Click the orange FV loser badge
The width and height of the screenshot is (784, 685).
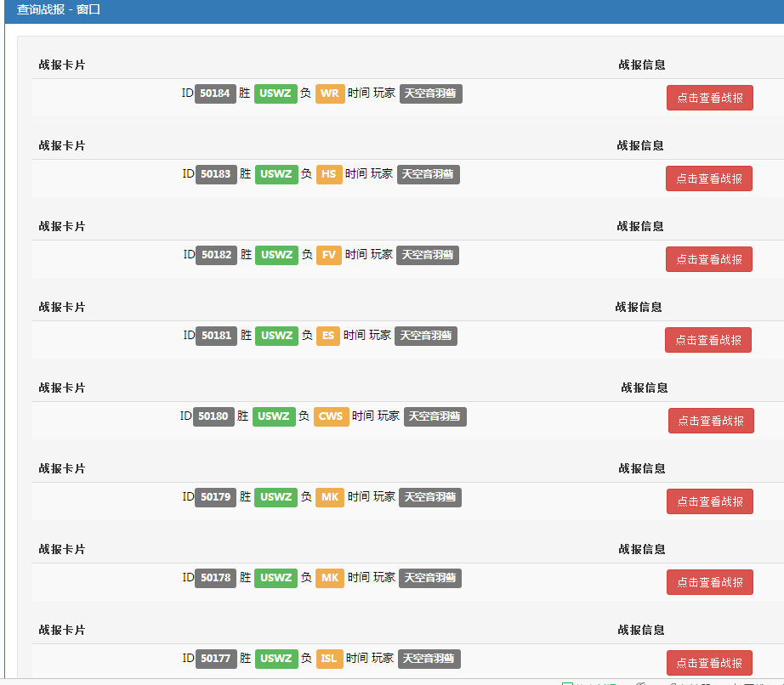click(x=329, y=255)
